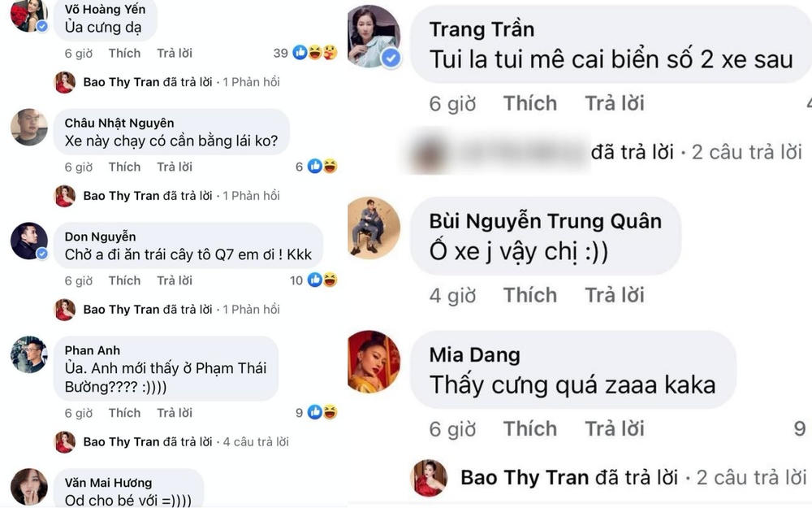812x508 pixels.
Task: Like Don Nguyễn's comment
Action: tap(124, 280)
